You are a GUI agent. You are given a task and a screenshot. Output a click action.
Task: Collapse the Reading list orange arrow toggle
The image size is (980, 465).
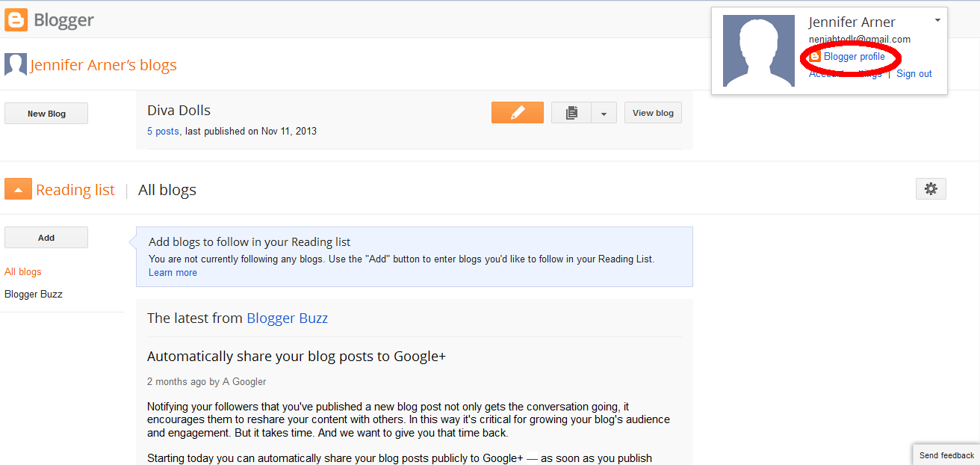click(18, 189)
